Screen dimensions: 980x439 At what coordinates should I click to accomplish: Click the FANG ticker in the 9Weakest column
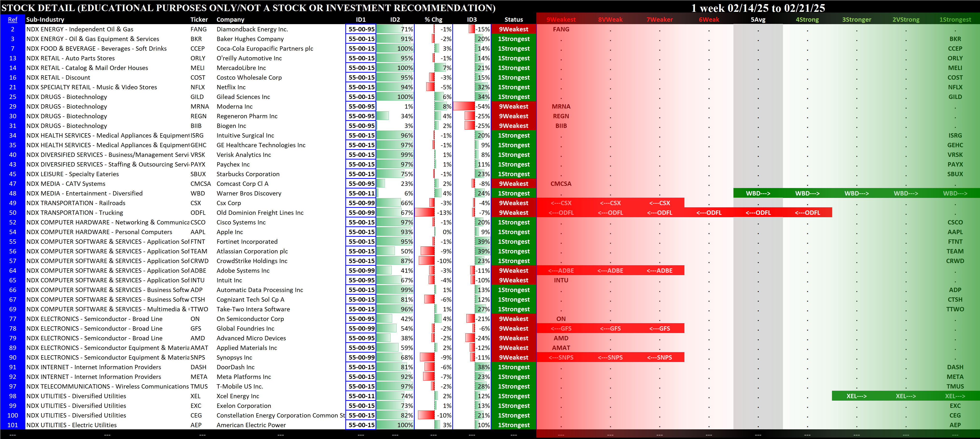click(x=561, y=29)
